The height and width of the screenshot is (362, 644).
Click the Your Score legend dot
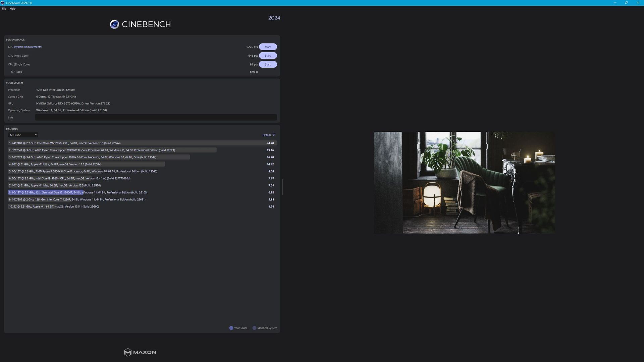tap(231, 328)
